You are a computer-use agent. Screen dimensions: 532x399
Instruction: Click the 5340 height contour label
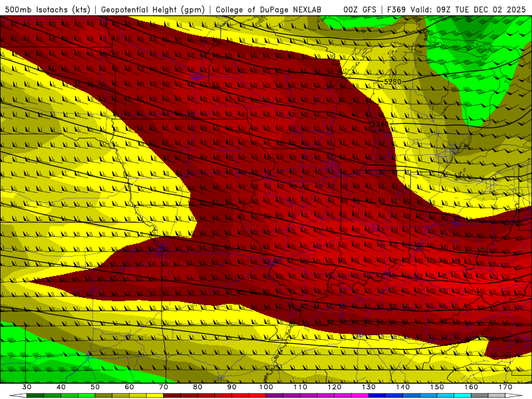[x=380, y=124]
